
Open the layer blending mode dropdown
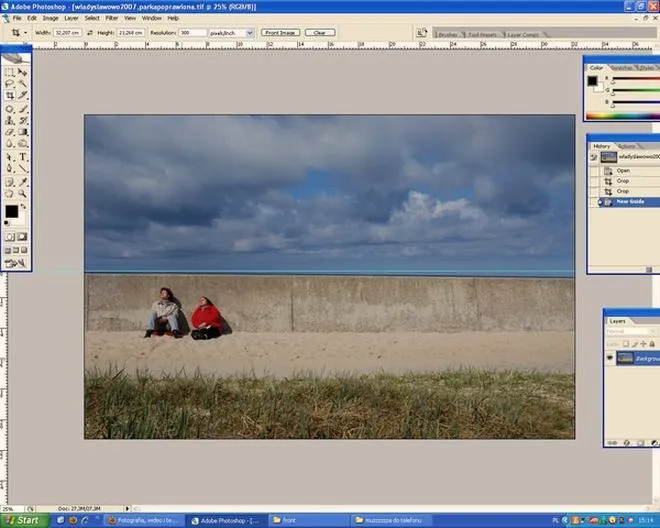click(631, 331)
